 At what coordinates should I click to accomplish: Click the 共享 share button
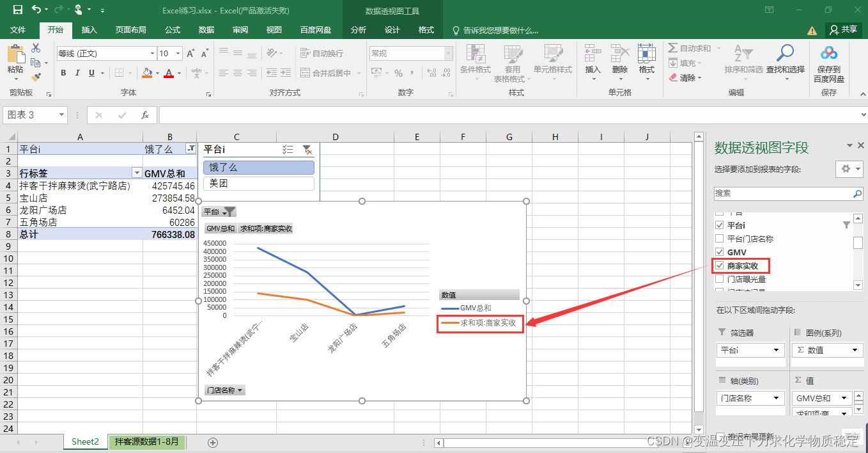click(x=843, y=29)
